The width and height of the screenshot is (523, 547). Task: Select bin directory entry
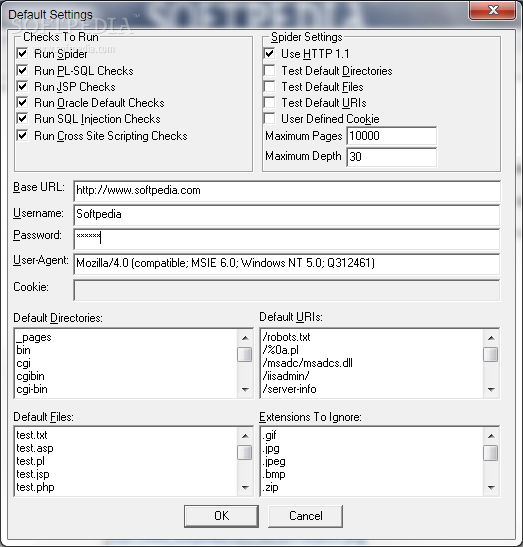[23, 350]
